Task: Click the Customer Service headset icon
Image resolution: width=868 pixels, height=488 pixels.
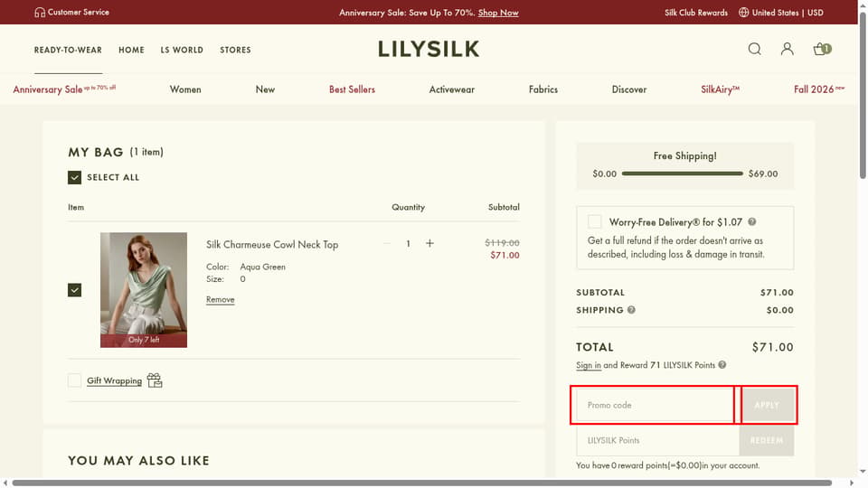Action: (40, 12)
